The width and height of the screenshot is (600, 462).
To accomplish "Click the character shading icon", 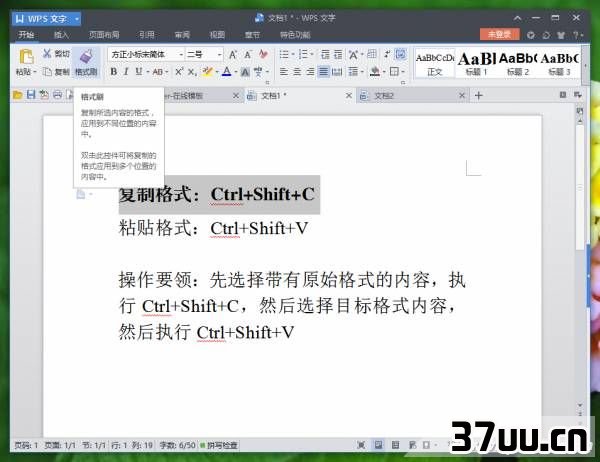I will (x=245, y=72).
